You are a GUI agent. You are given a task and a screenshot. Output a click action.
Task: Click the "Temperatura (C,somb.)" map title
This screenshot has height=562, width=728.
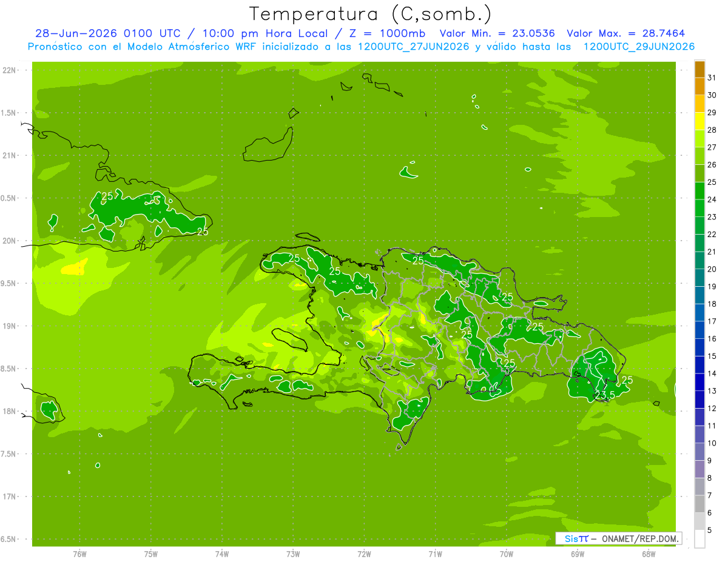(x=371, y=14)
